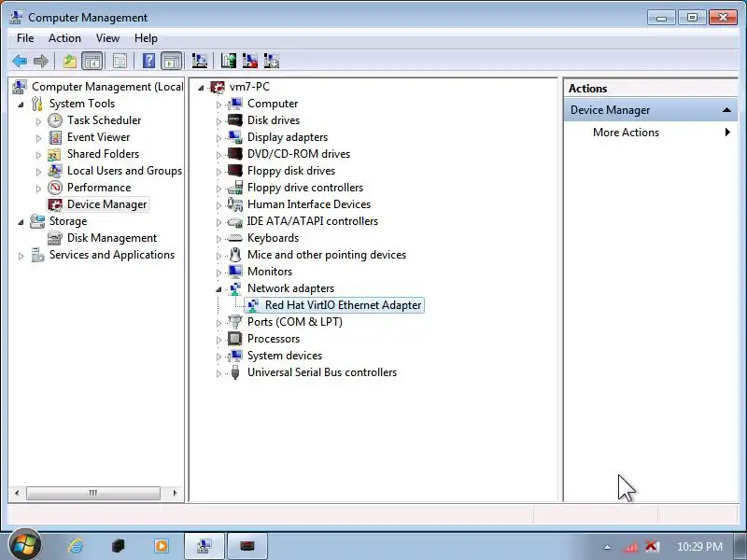Viewport: 747px width, 560px height.
Task: Click the Uninstall device toolbar icon
Action: [x=250, y=61]
